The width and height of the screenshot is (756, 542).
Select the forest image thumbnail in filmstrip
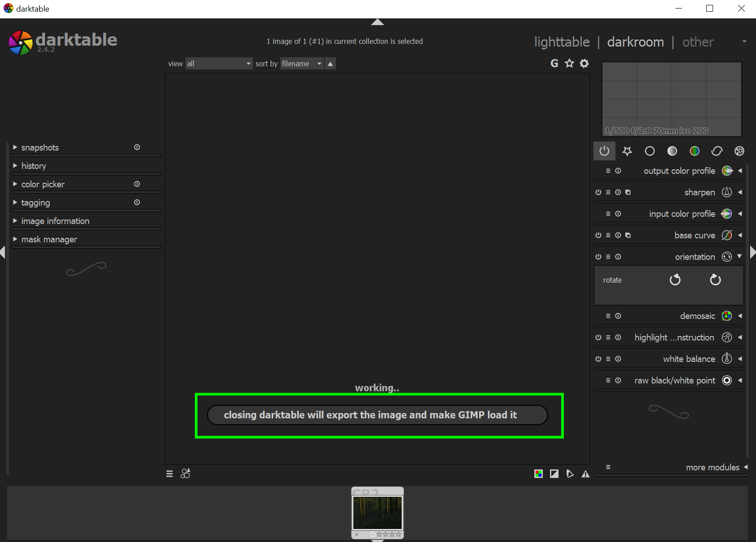point(378,512)
